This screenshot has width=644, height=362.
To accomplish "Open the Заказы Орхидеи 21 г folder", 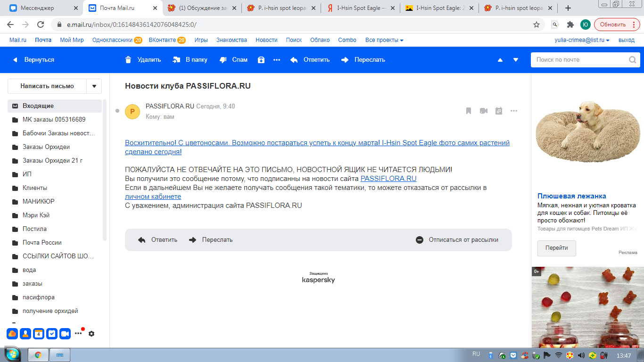I will coord(52,161).
